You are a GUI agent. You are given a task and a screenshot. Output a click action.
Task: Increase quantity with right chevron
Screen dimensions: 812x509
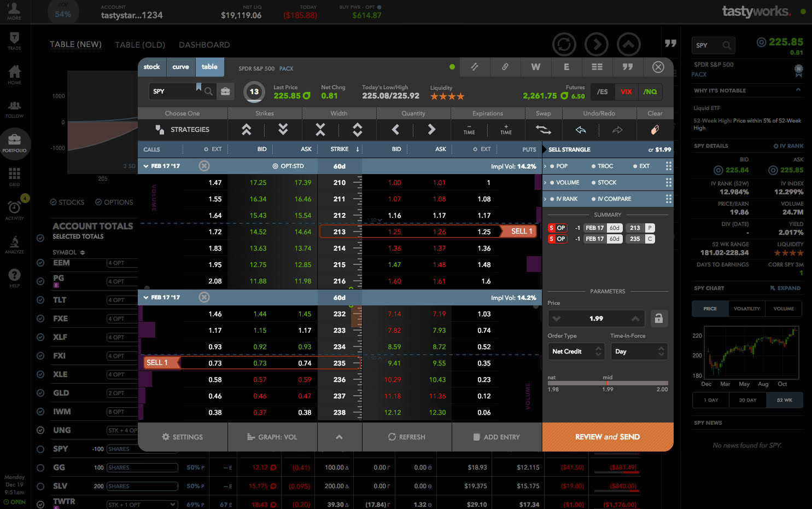(431, 130)
